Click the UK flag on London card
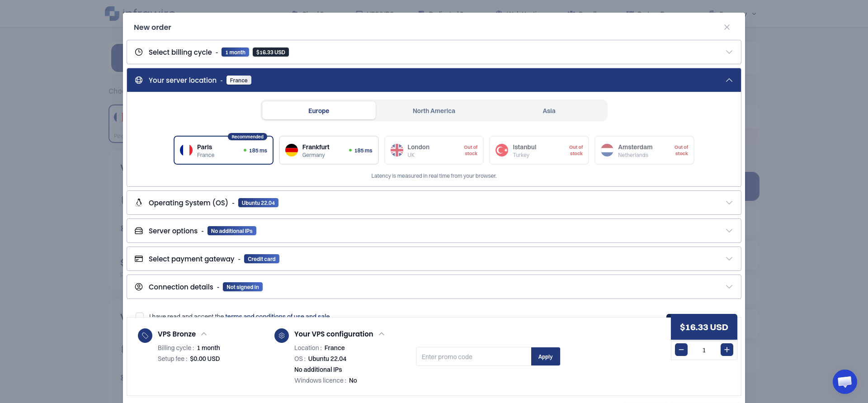The image size is (868, 403). click(397, 150)
